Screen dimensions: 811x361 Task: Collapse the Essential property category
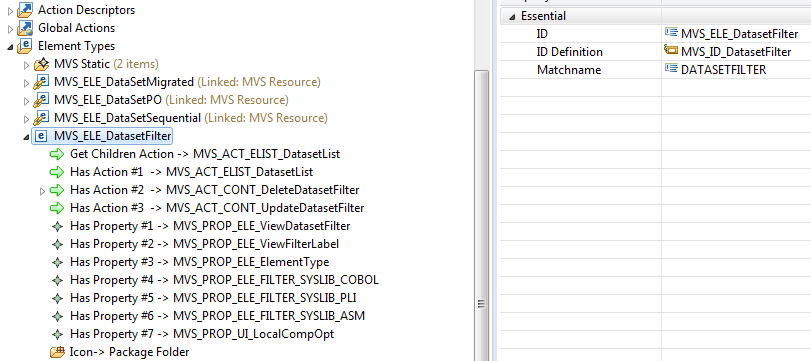pos(512,17)
